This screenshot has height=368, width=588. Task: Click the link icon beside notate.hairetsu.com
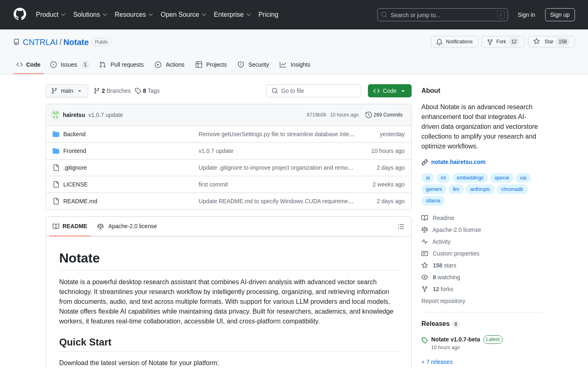coord(425,162)
